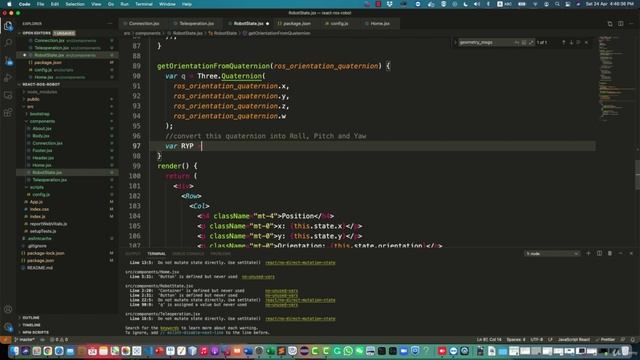
Task: Open Control Center in menu bar
Action: pyautogui.click(x=567, y=4)
